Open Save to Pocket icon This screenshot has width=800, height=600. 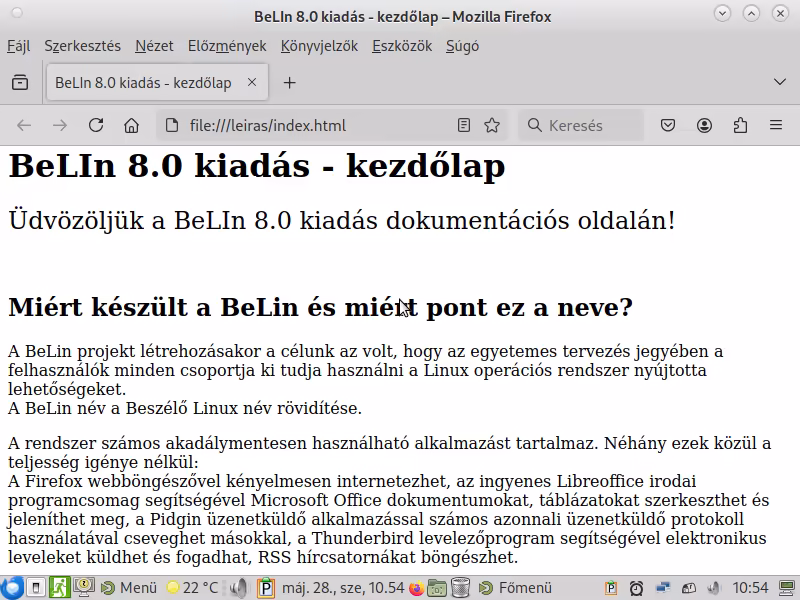pyautogui.click(x=668, y=125)
